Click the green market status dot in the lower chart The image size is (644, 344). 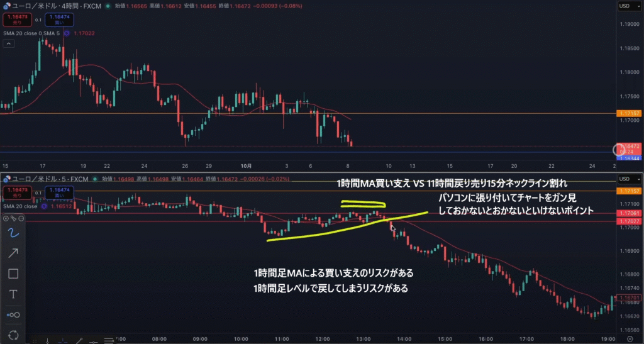pyautogui.click(x=96, y=179)
